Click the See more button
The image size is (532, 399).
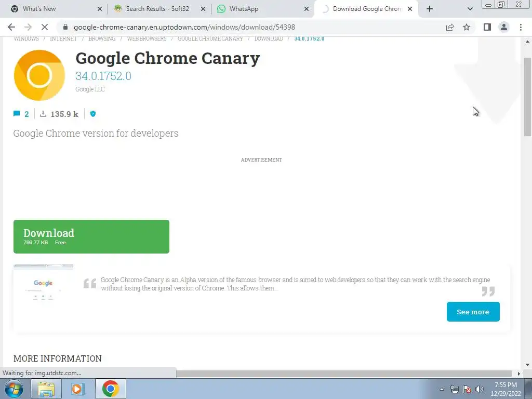(473, 312)
